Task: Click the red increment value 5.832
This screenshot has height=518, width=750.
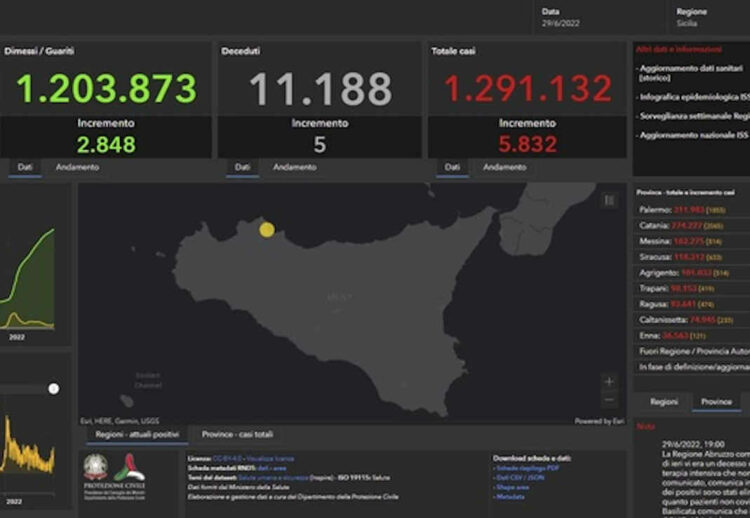Action: click(x=528, y=144)
